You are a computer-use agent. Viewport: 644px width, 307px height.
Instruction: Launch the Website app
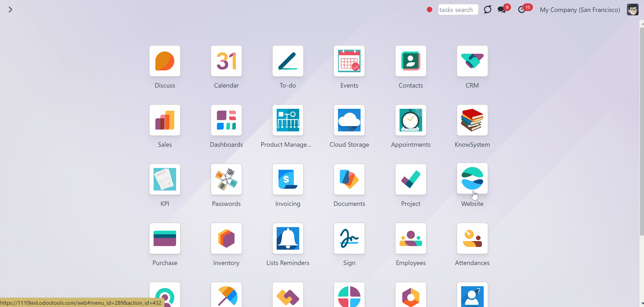(x=472, y=178)
